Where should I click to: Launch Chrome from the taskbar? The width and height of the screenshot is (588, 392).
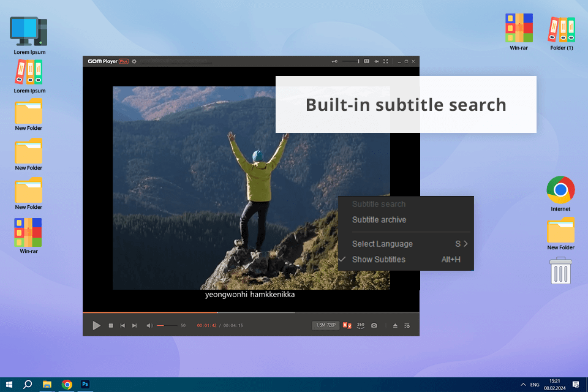(x=67, y=384)
